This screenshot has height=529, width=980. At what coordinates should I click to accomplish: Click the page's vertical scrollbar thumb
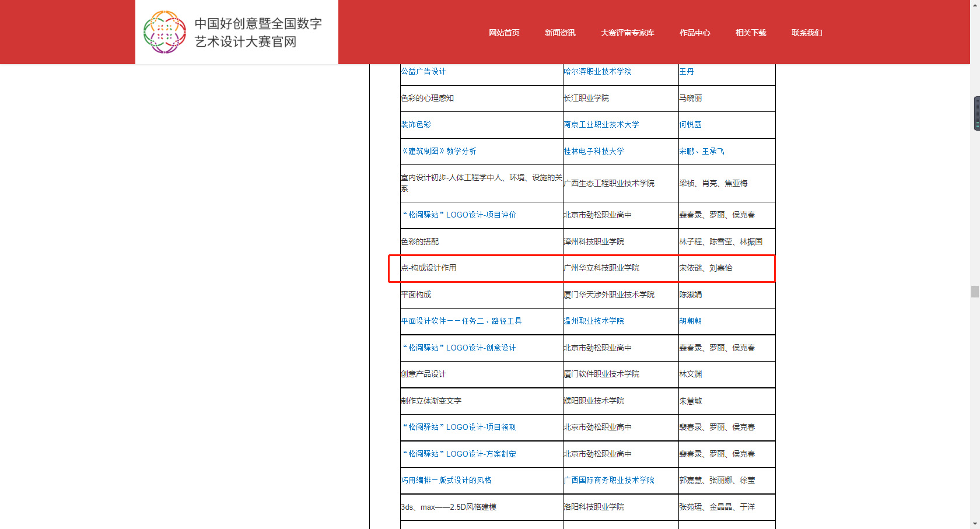975,292
